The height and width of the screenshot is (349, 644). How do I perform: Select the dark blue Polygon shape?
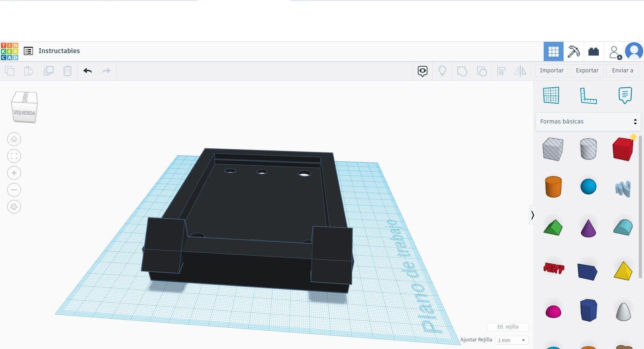point(588,310)
